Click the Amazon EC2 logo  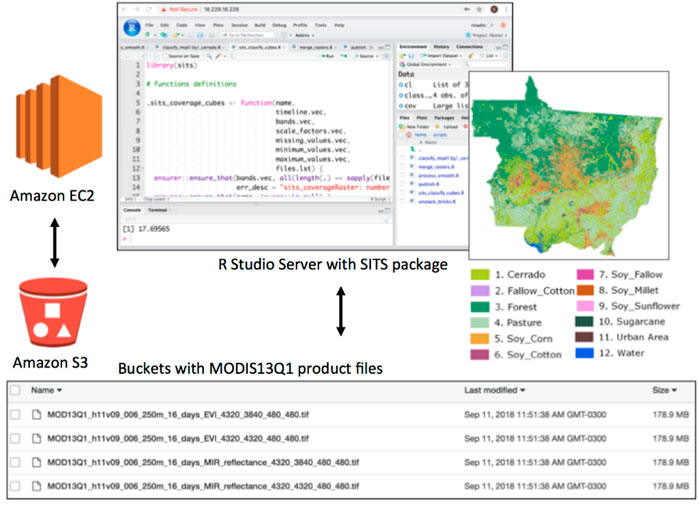[x=59, y=126]
